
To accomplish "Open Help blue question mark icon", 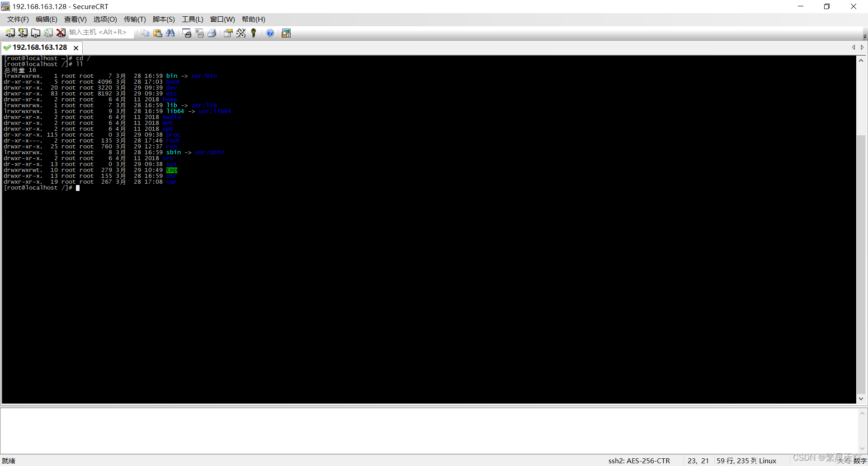I will (270, 33).
